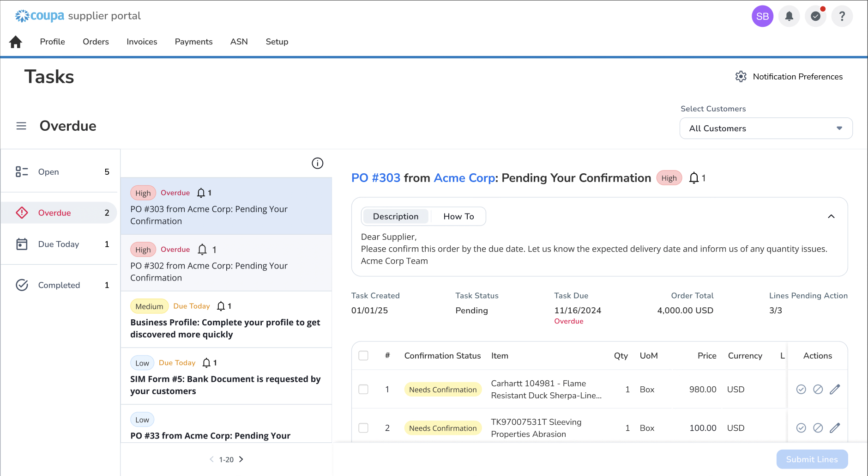This screenshot has height=476, width=868.
Task: Click the bell icon in PO #303 detail title
Action: click(x=693, y=178)
